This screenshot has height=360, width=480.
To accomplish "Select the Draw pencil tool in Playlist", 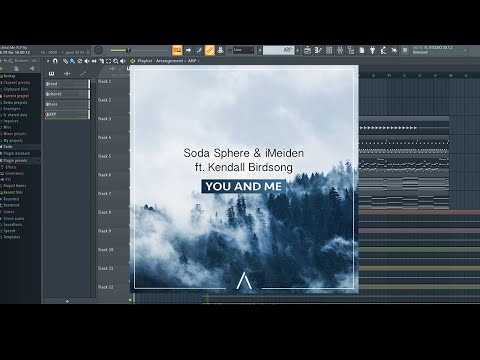I will coord(65,61).
